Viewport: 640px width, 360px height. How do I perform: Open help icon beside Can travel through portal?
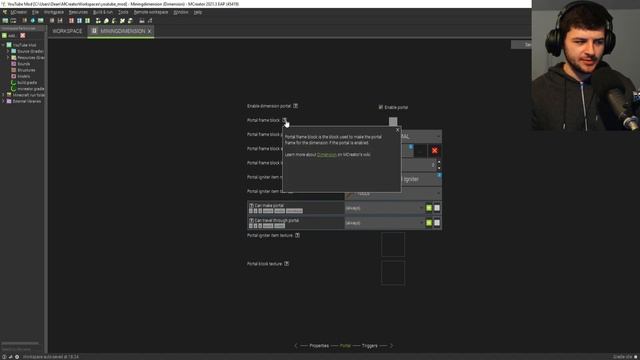point(251,220)
